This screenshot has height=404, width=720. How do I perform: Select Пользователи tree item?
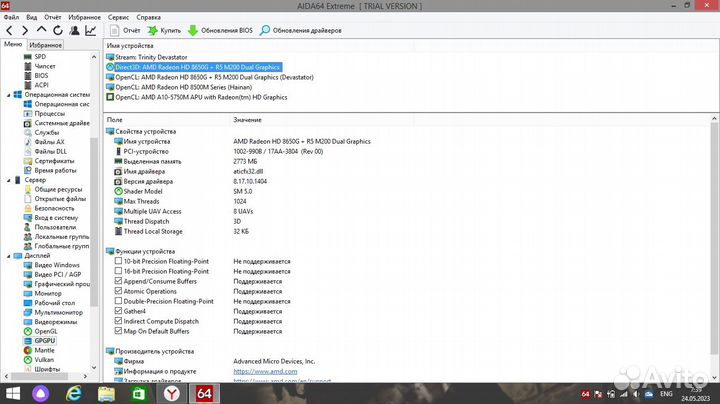(x=56, y=227)
